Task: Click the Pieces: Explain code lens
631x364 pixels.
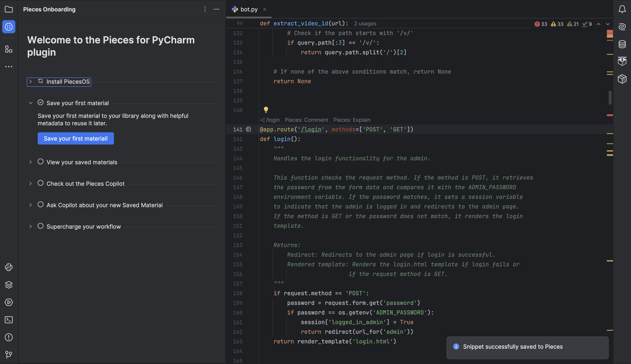Action: tap(352, 120)
